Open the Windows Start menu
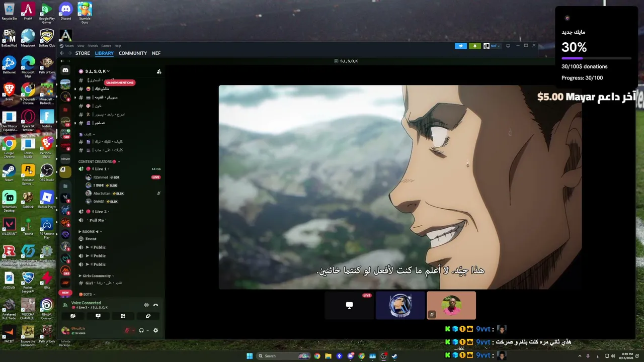The width and height of the screenshot is (644, 362). click(249, 356)
